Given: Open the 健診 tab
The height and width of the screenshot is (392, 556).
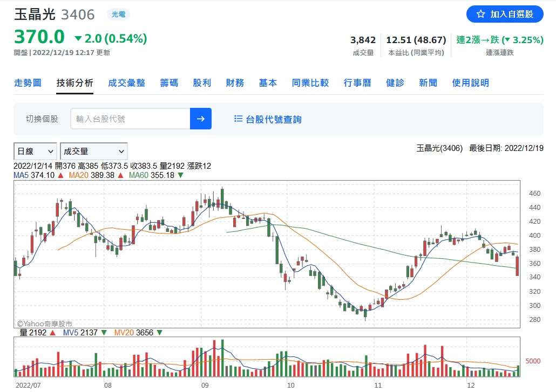Looking at the screenshot, I should click(395, 83).
